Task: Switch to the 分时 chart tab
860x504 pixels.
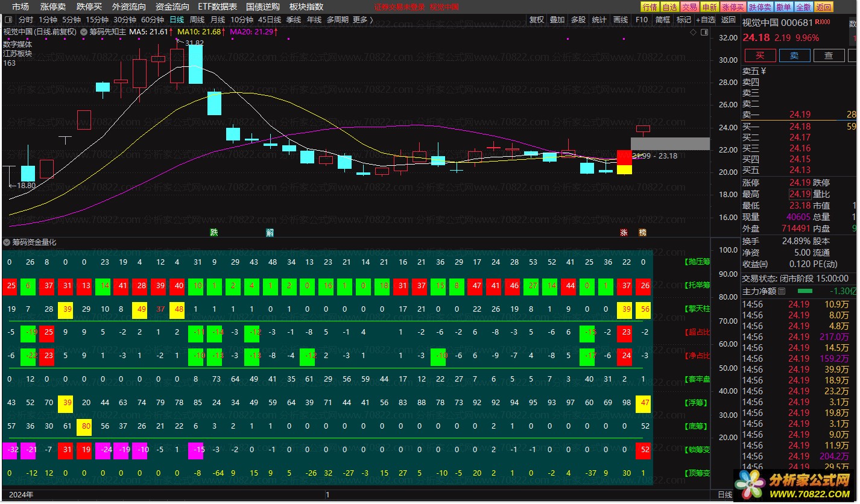Action: 26,20
